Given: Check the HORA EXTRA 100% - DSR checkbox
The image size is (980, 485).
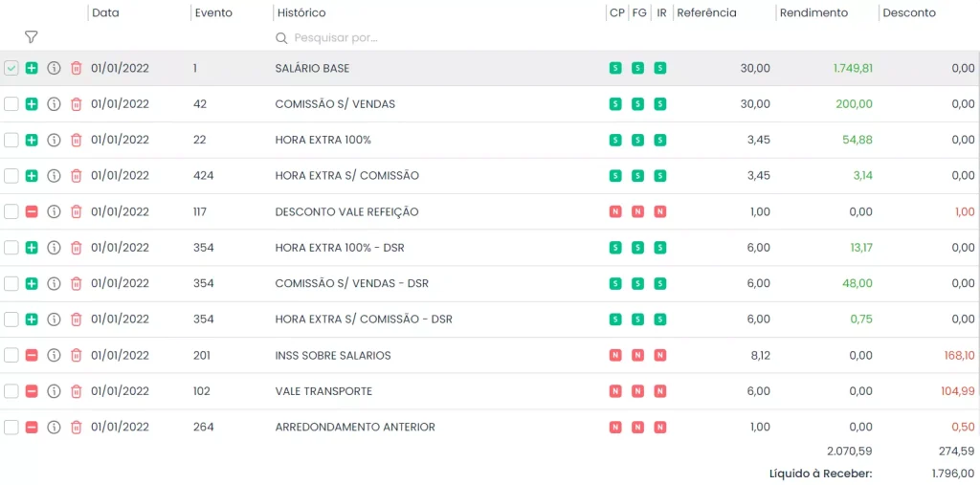Looking at the screenshot, I should click(11, 248).
